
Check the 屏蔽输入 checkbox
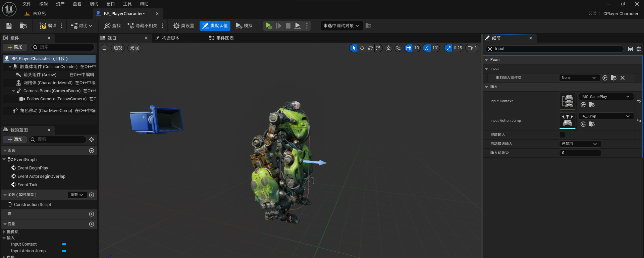(562, 135)
